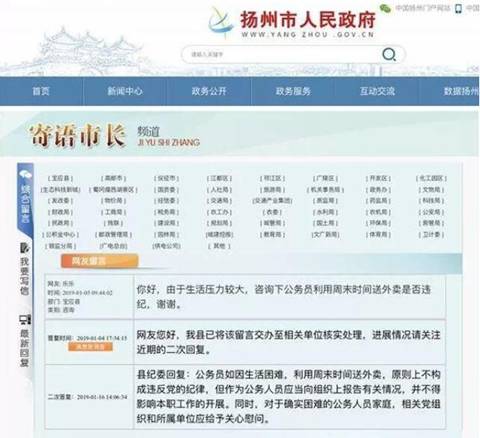480x438 pixels.
Task: Open the 供电公司 link
Action: (x=166, y=246)
